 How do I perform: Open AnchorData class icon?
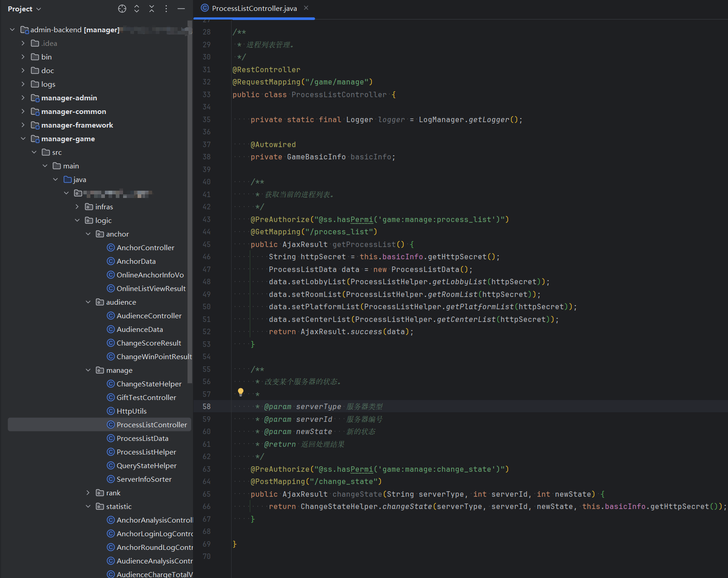(x=111, y=261)
